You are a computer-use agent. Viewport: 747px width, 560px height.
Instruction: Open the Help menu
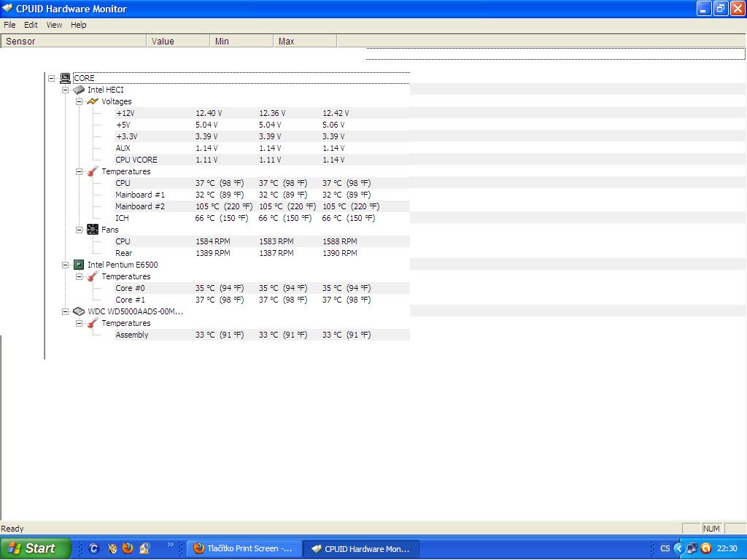[79, 25]
